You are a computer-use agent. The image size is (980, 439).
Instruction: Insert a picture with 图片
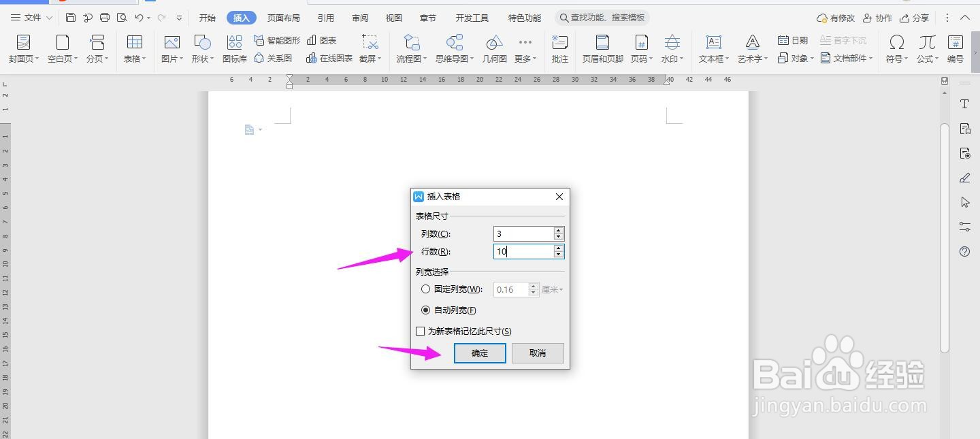[x=172, y=49]
